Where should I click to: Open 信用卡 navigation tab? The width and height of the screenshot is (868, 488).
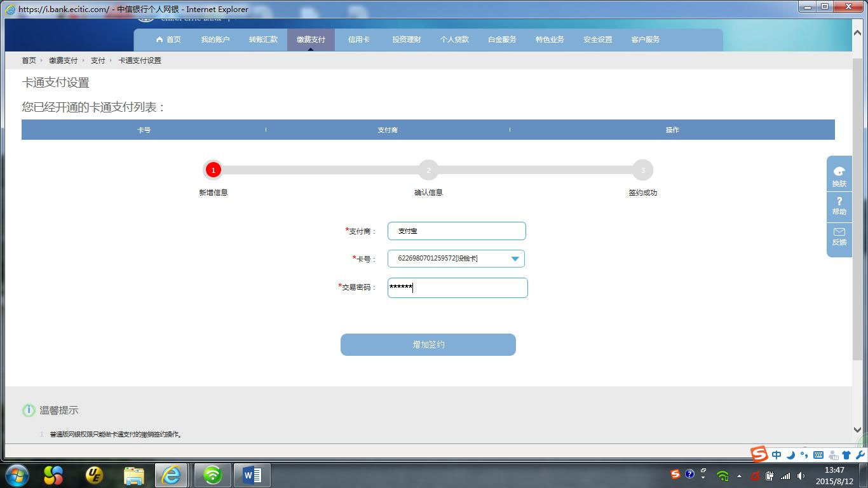point(358,39)
